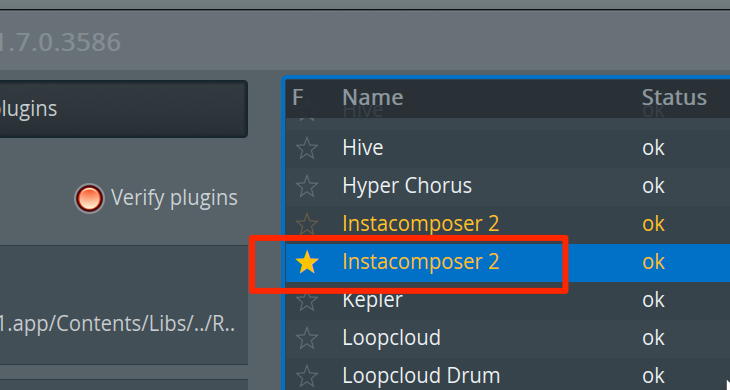This screenshot has width=730, height=390.
Task: Select the Kepler plugin row
Action: pyautogui.click(x=507, y=300)
